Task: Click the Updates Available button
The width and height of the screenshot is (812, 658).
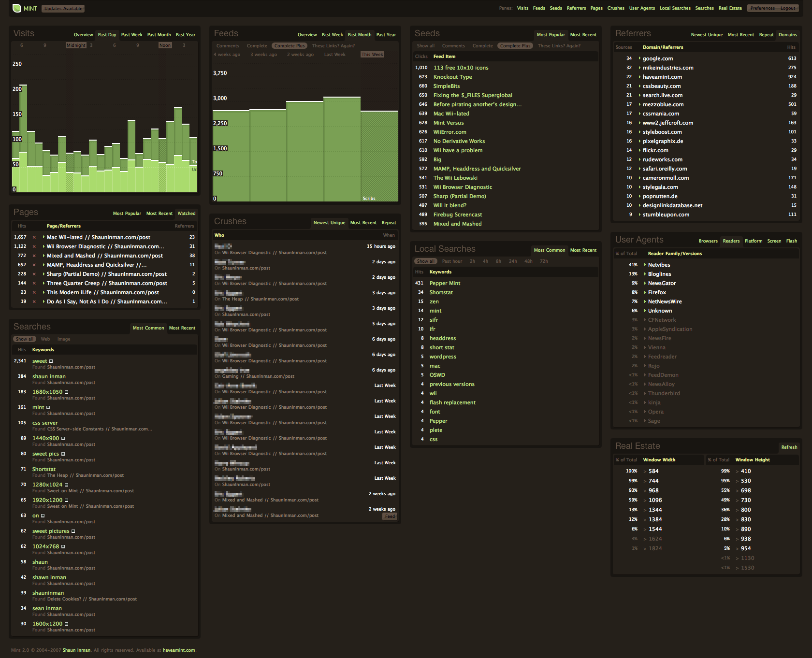Action: pos(63,9)
